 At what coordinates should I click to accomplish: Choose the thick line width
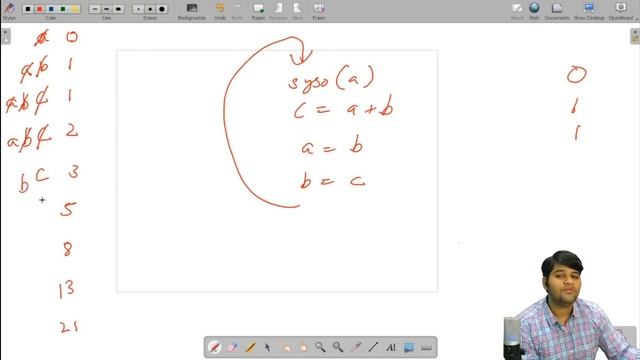tap(118, 9)
